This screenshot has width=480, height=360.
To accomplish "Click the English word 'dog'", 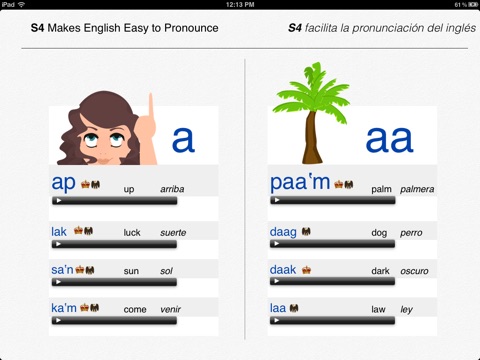I will point(379,233).
